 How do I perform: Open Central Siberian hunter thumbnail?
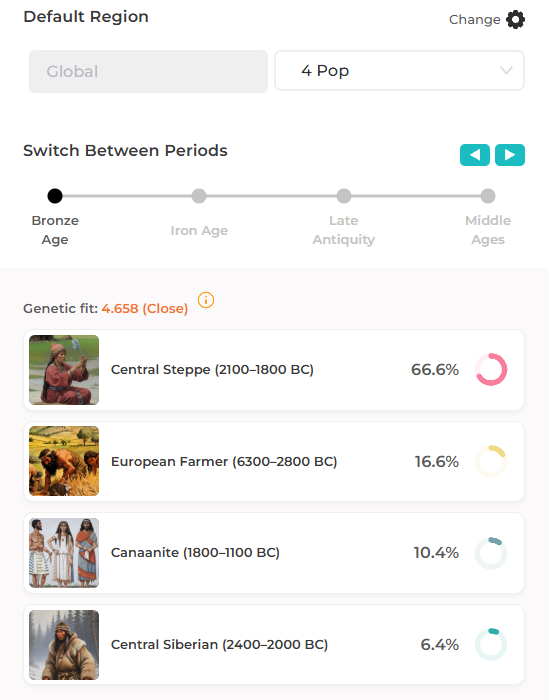(64, 645)
